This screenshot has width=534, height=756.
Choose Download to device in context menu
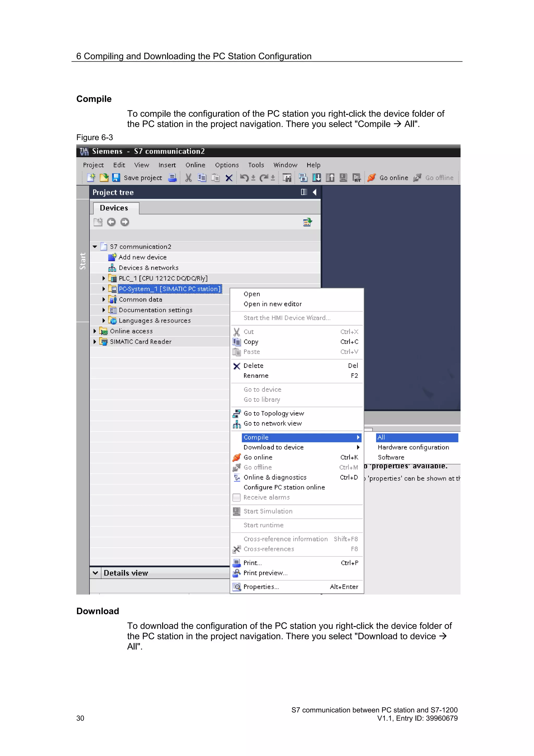[x=301, y=447]
